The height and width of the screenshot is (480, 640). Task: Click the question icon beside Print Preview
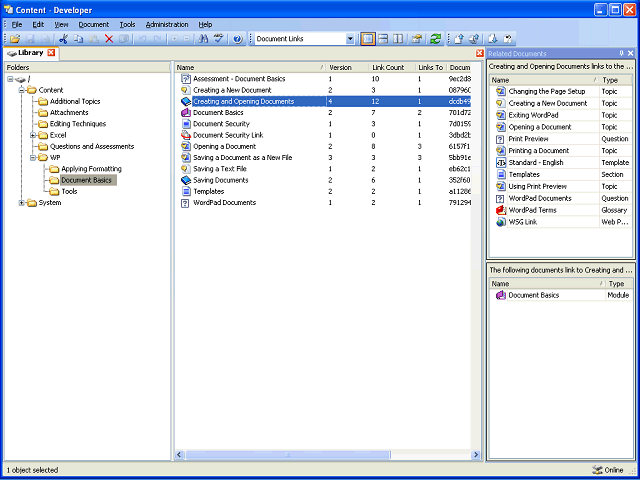pos(501,139)
